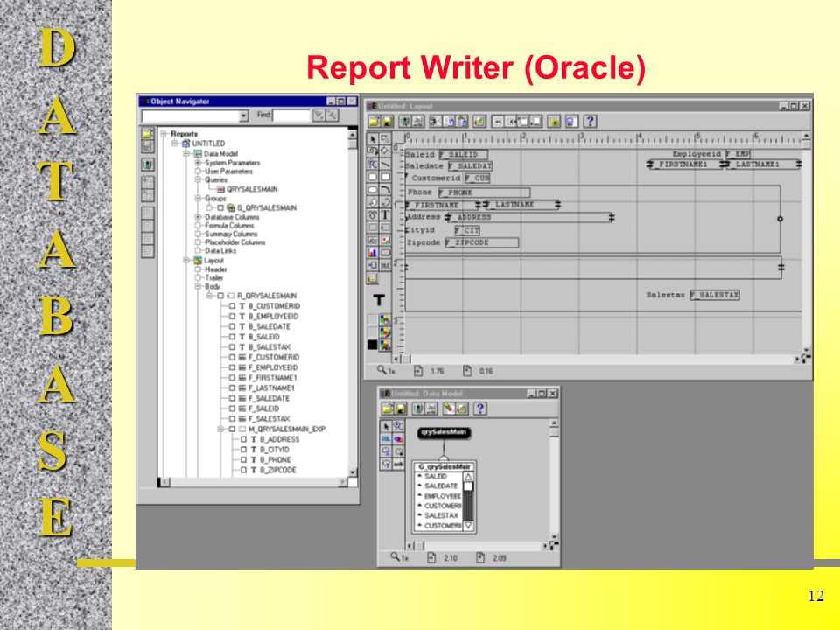
Task: Select the magnify tool in Data Model palette
Action: pyautogui.click(x=398, y=426)
